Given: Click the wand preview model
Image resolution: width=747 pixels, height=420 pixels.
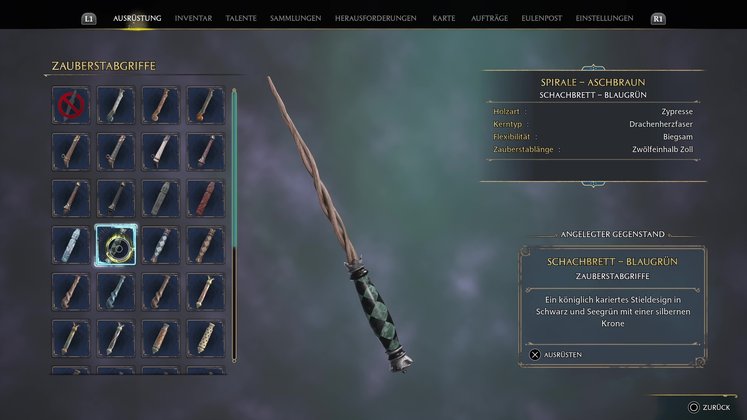Looking at the screenshot, I should pos(341,224).
